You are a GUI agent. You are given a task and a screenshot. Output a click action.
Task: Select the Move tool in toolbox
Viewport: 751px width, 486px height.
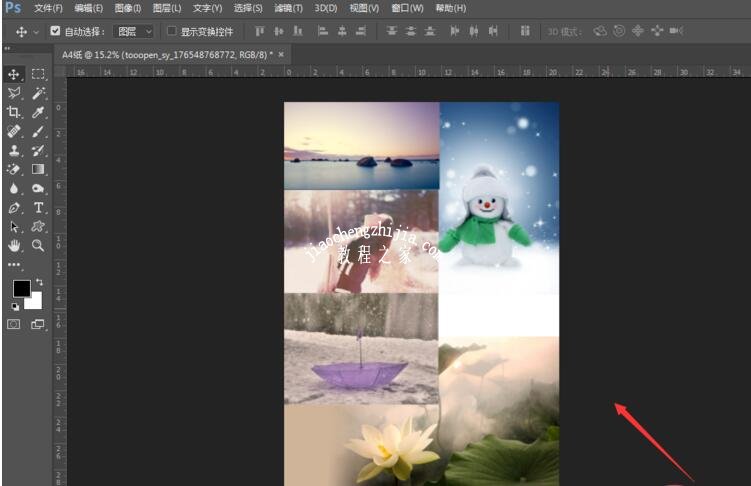coord(14,74)
